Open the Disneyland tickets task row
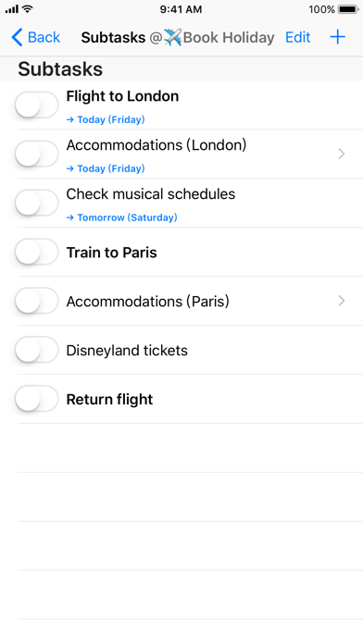363x644 pixels. click(x=190, y=350)
